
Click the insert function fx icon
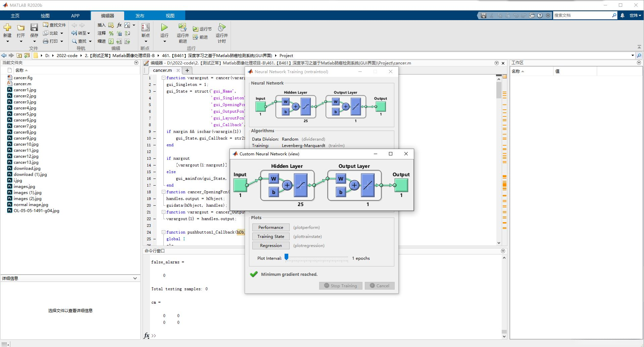(119, 25)
